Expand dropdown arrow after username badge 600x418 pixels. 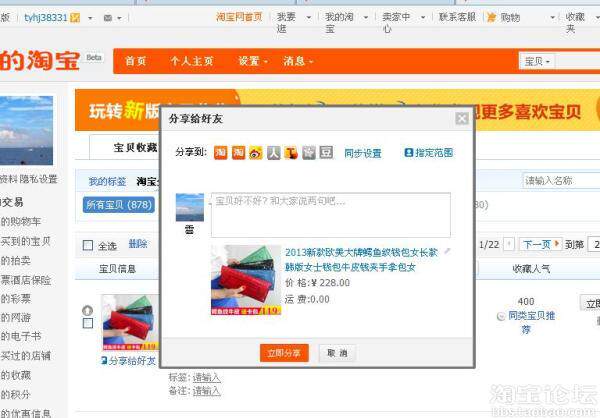[90, 18]
